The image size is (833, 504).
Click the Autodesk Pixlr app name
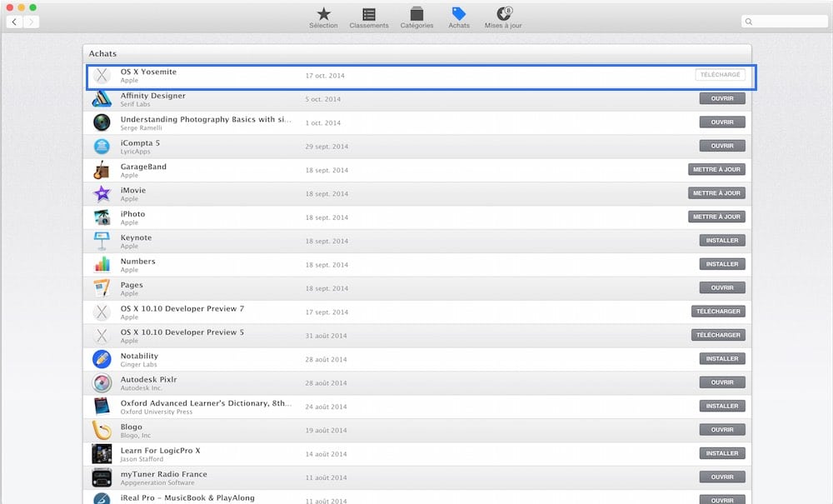[x=149, y=380]
